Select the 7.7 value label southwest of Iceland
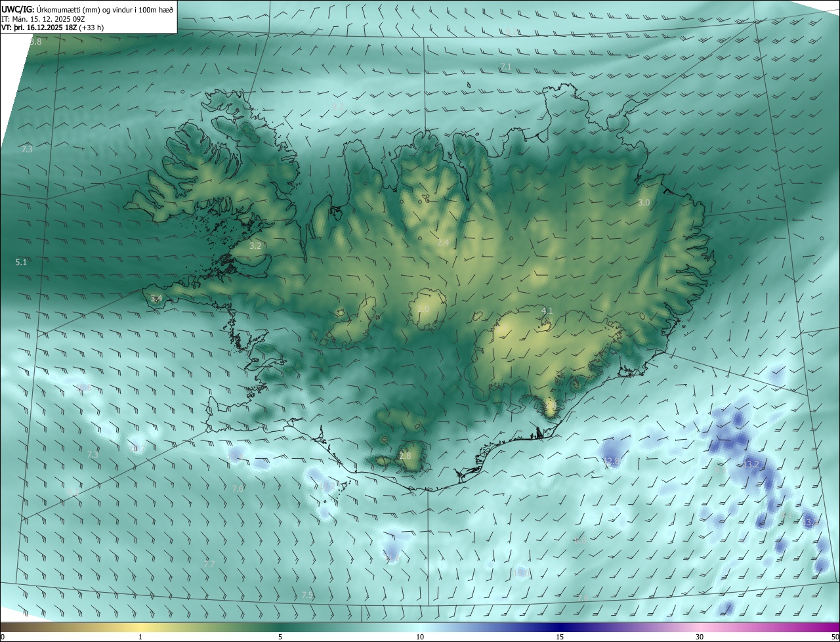 (x=209, y=564)
